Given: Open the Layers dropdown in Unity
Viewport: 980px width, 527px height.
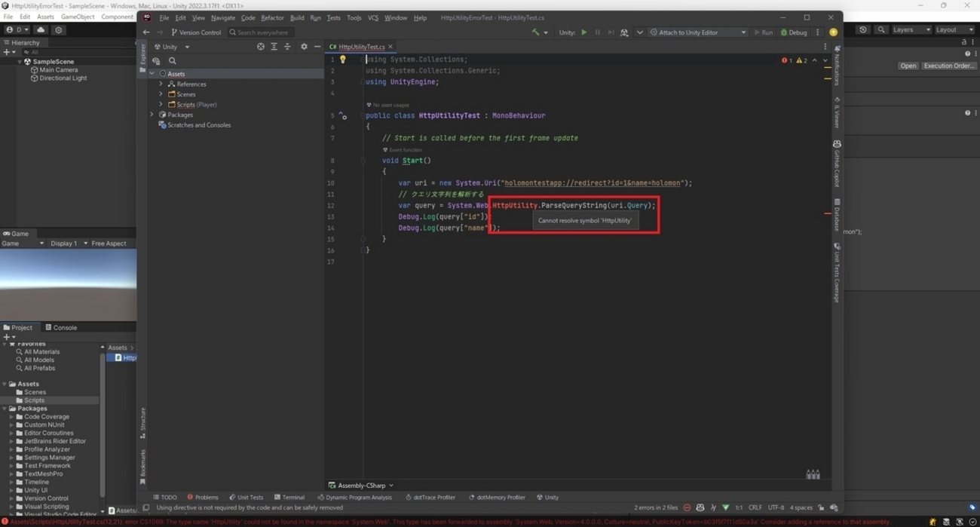Looking at the screenshot, I should 911,30.
